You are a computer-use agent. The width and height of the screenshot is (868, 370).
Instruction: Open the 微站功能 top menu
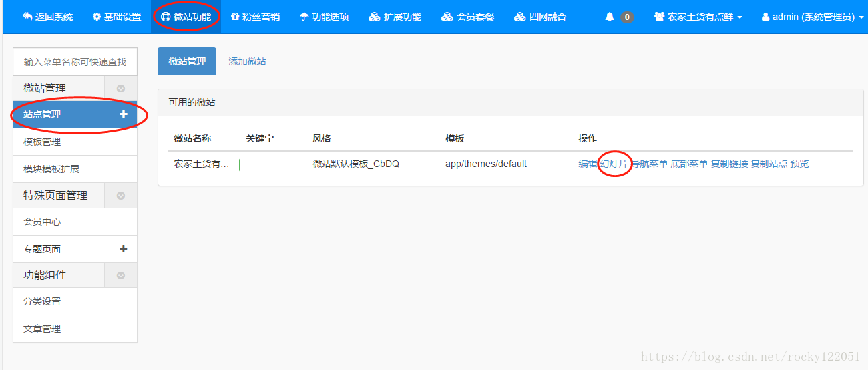click(186, 17)
